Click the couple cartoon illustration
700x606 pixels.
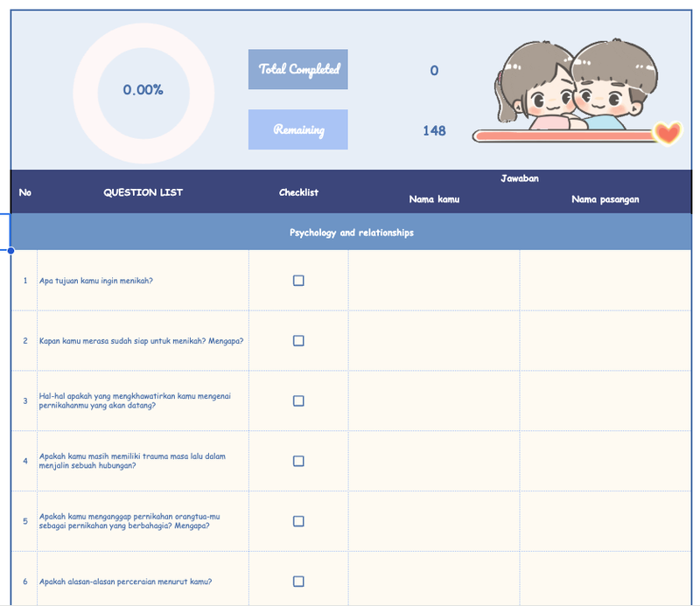pos(576,84)
